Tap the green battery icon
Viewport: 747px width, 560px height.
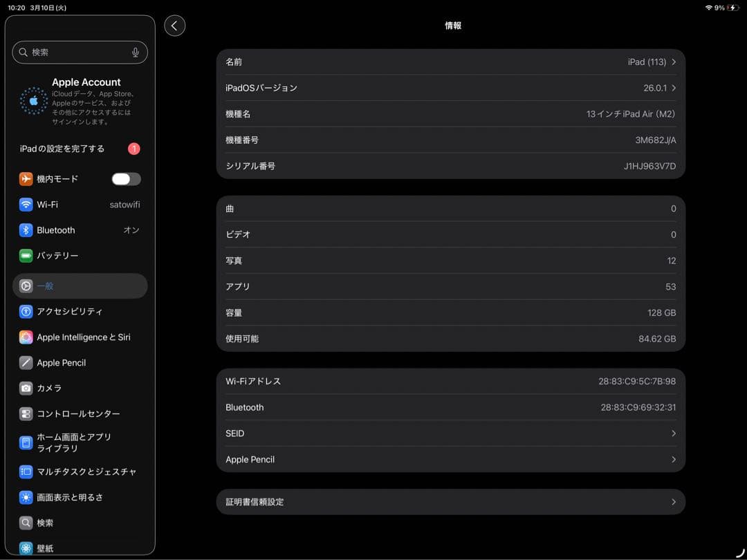tap(26, 256)
